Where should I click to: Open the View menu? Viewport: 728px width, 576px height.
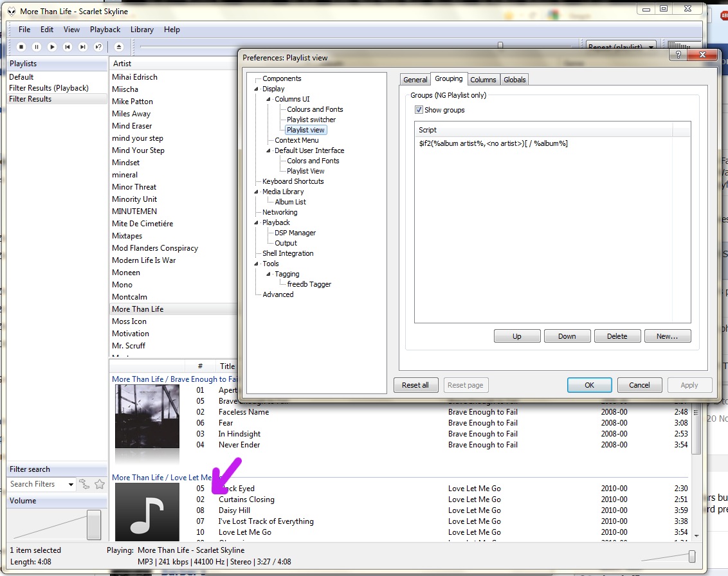point(71,30)
